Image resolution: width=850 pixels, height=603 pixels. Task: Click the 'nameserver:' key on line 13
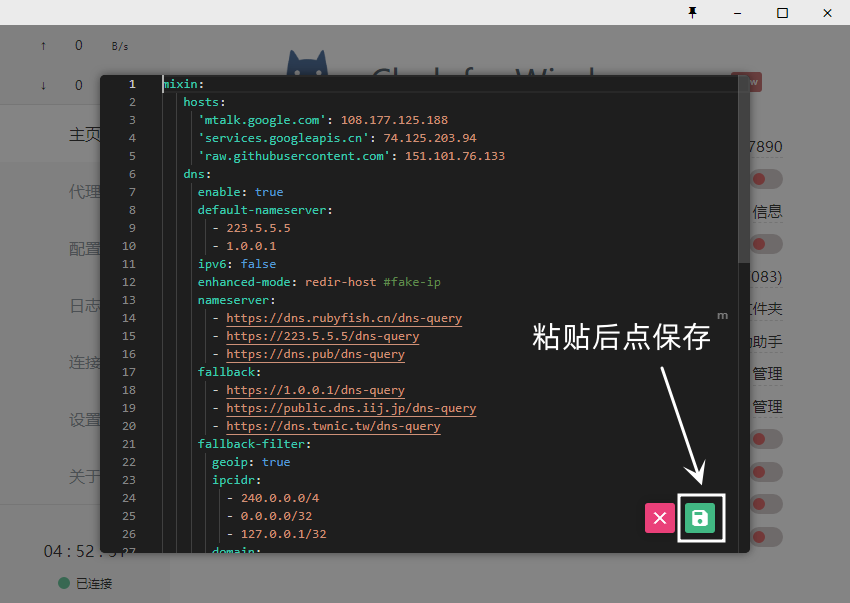pos(236,300)
